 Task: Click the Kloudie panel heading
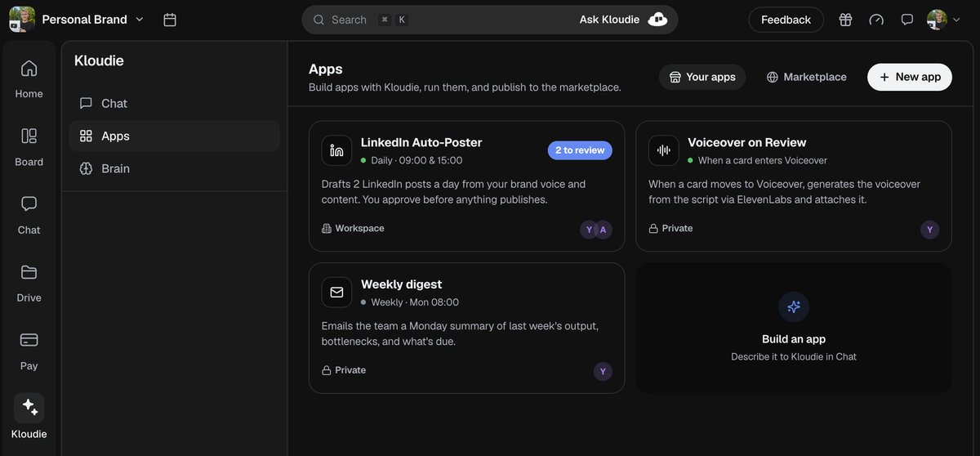click(x=99, y=60)
